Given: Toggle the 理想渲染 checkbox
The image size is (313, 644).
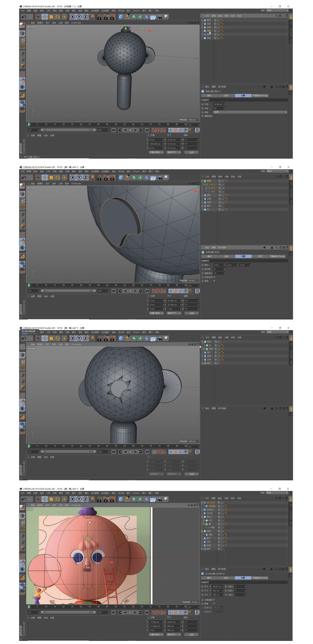Looking at the screenshot, I should pos(214,116).
